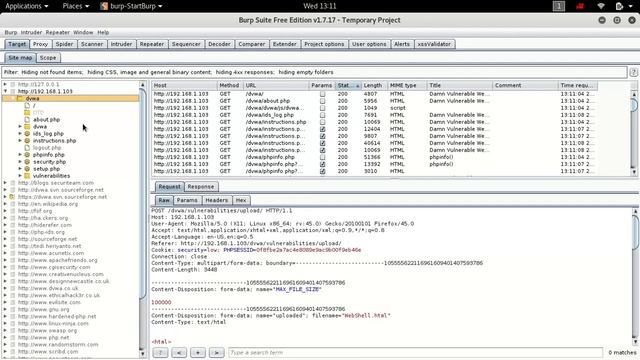Click Params checkbox for /dvwa/ids_log.php row

pyautogui.click(x=322, y=115)
